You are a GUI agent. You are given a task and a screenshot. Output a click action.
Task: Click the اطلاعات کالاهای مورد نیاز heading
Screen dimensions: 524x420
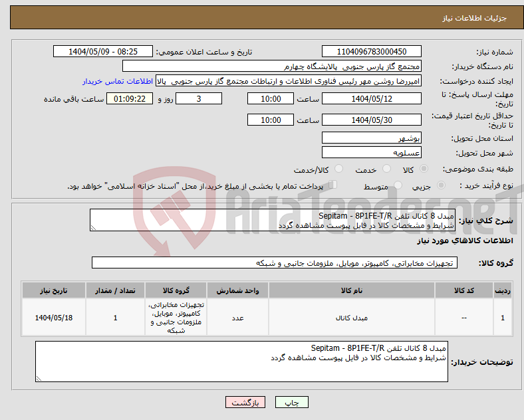coord(465,241)
